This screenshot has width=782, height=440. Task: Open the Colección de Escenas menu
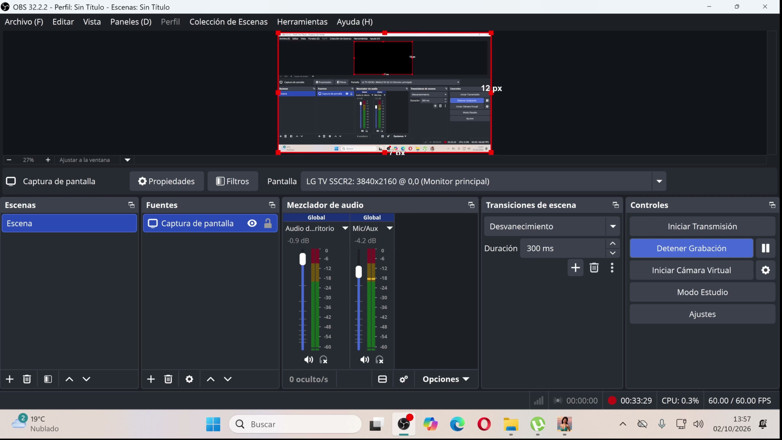(x=228, y=22)
